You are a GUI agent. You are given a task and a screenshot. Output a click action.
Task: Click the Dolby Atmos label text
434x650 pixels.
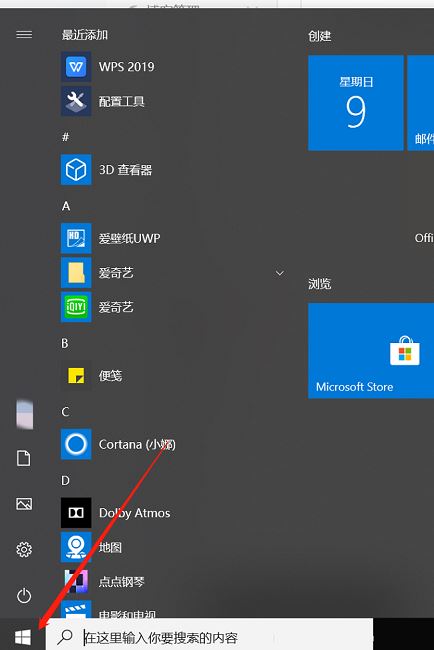[x=134, y=513]
